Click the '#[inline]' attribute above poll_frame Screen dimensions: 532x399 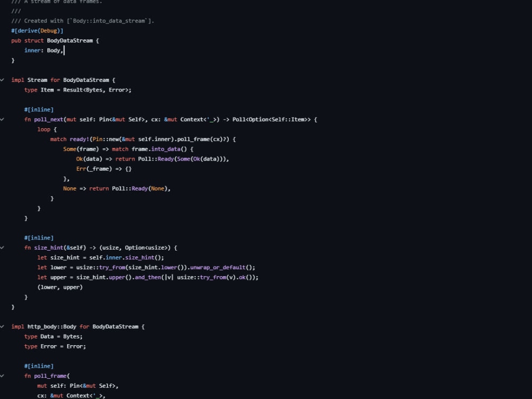tap(39, 366)
